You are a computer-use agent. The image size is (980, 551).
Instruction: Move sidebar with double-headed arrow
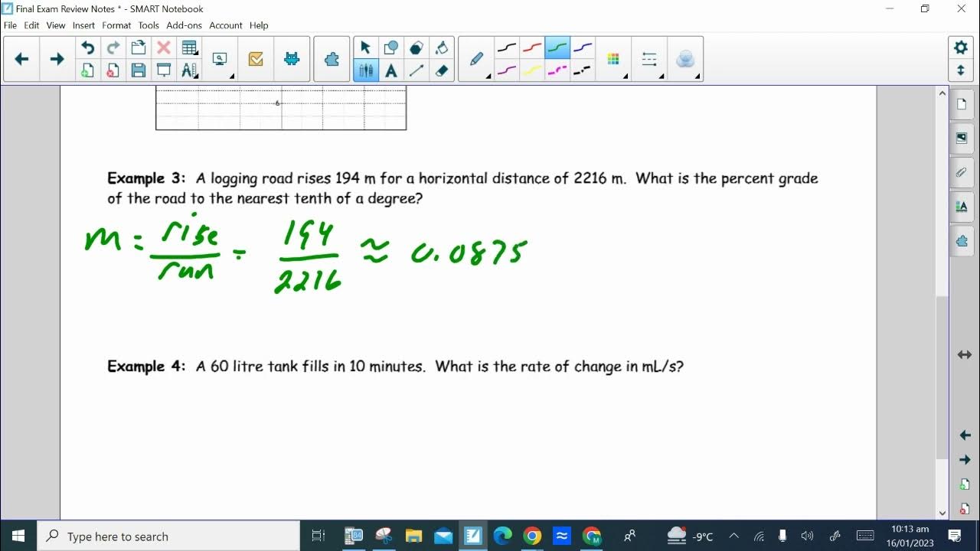[x=965, y=355]
